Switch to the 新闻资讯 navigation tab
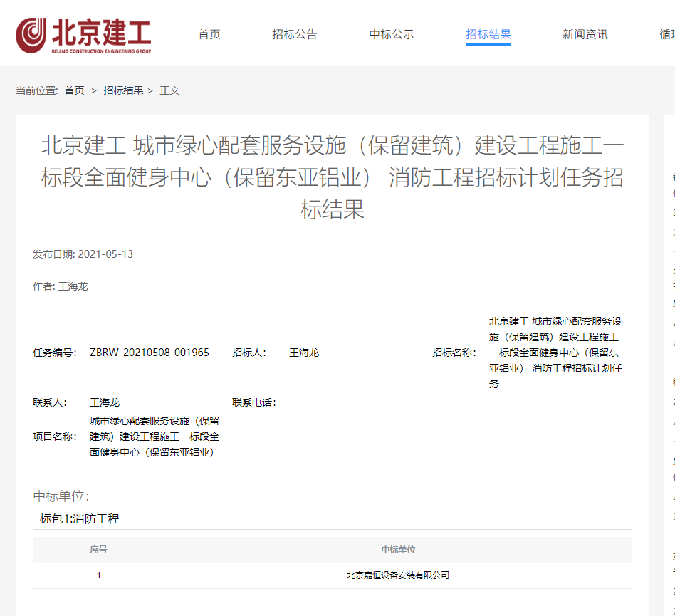Viewport: 675px width, 616px height. click(x=585, y=34)
